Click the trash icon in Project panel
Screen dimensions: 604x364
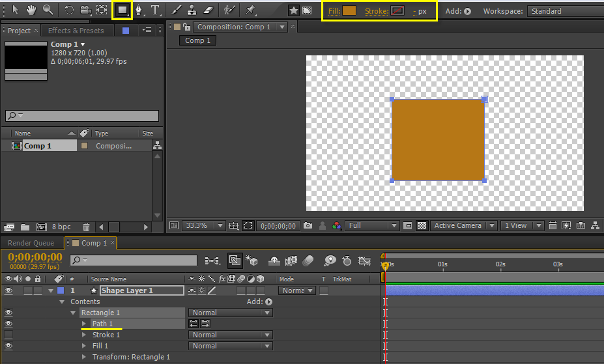coord(87,227)
